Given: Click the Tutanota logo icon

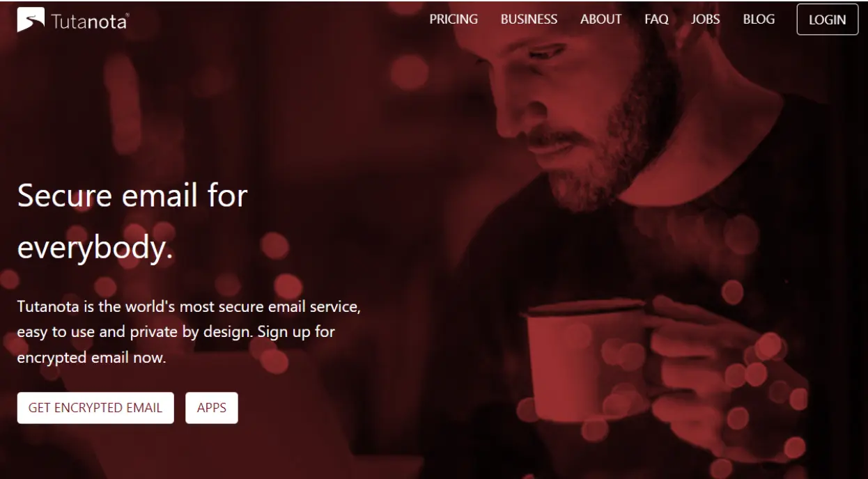Looking at the screenshot, I should coord(31,20).
